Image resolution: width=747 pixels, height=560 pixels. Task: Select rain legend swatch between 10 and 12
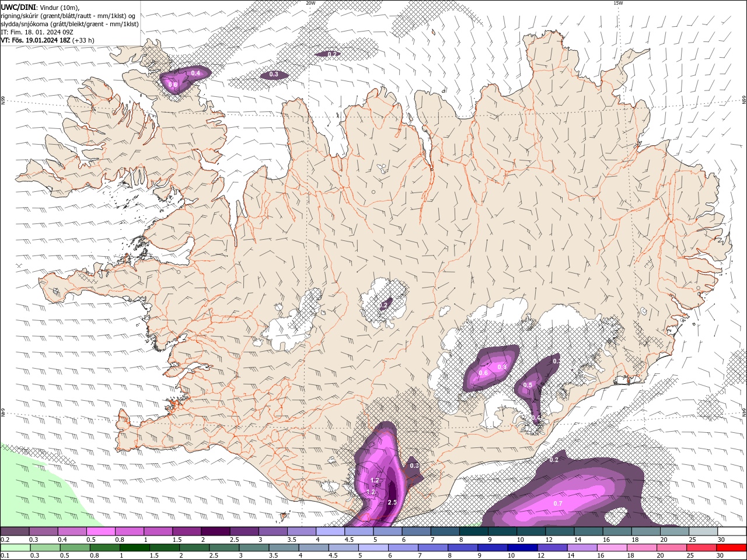point(522,548)
